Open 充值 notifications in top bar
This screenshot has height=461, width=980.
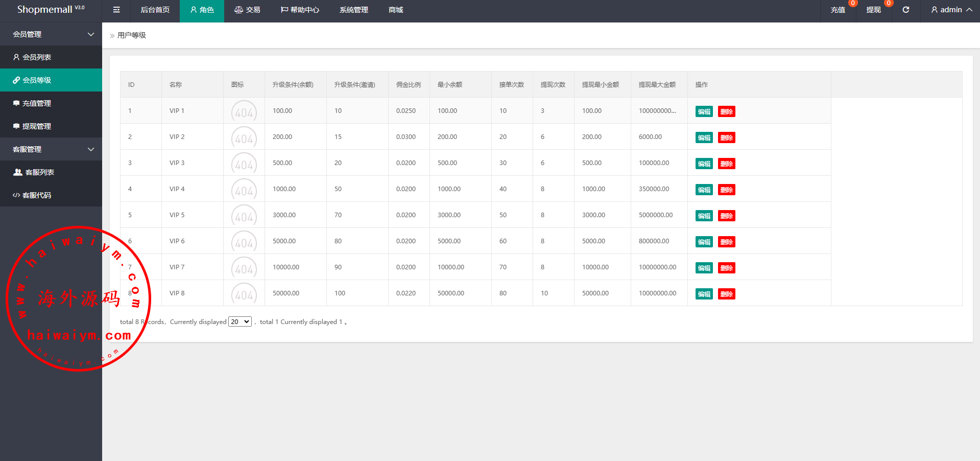tap(838, 10)
